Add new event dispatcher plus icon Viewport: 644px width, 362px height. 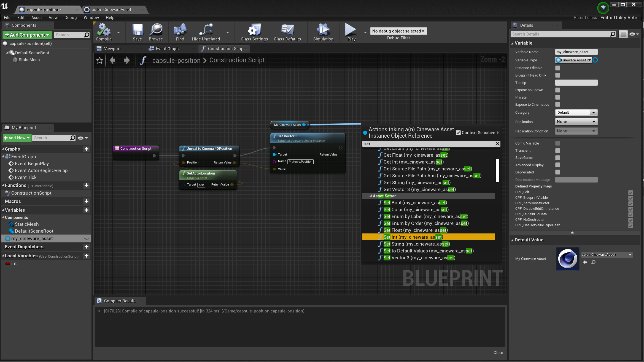pos(86,247)
